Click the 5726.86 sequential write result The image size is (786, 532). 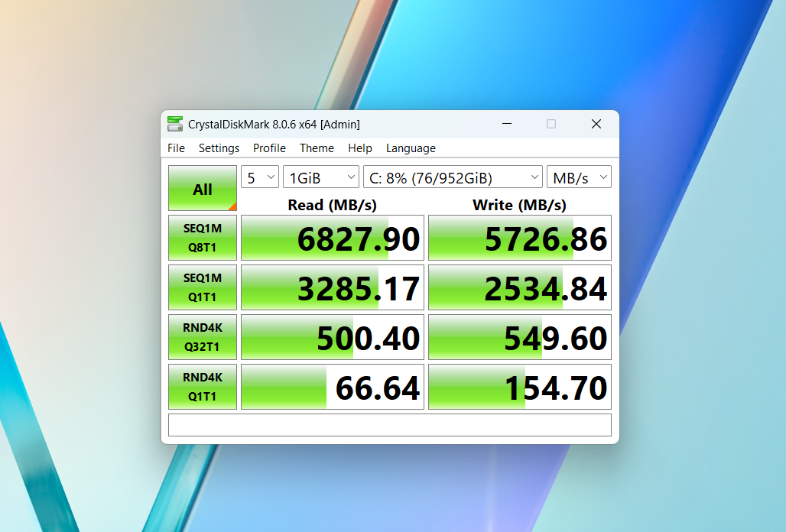520,238
